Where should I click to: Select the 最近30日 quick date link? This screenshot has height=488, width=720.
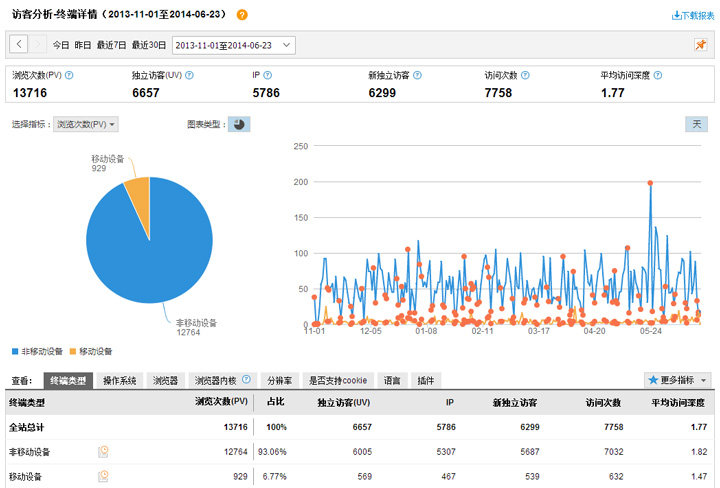click(150, 45)
